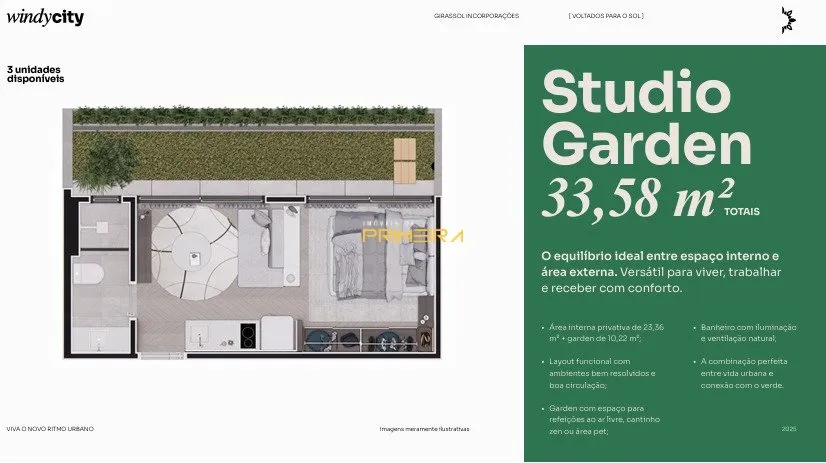Click the bed in the floor plan
The width and height of the screenshot is (826, 463).
point(382,255)
